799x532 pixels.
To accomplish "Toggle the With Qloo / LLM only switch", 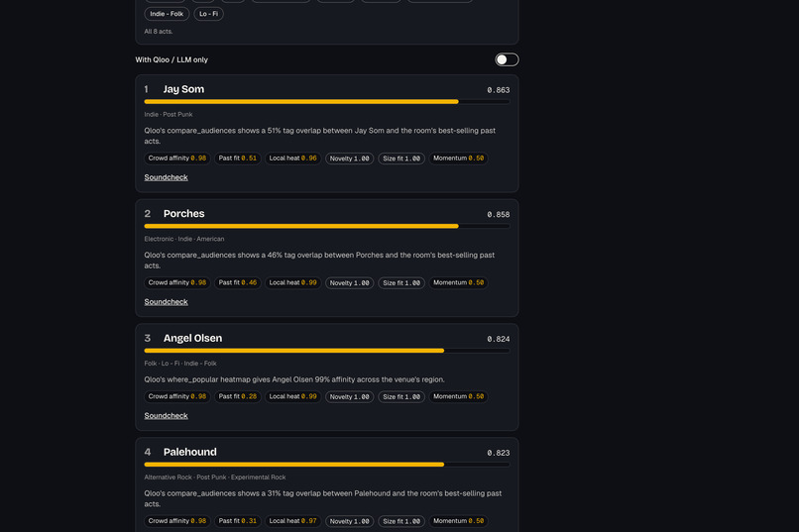I will 507,59.
